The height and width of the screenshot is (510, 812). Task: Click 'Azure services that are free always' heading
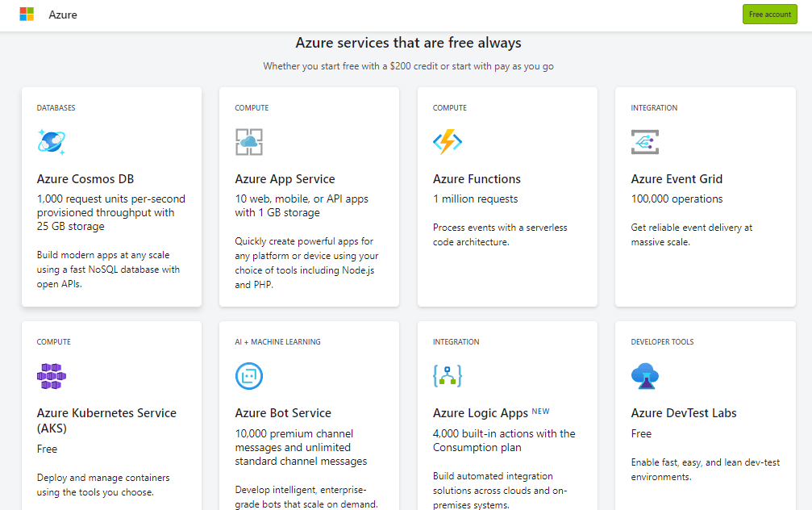408,43
